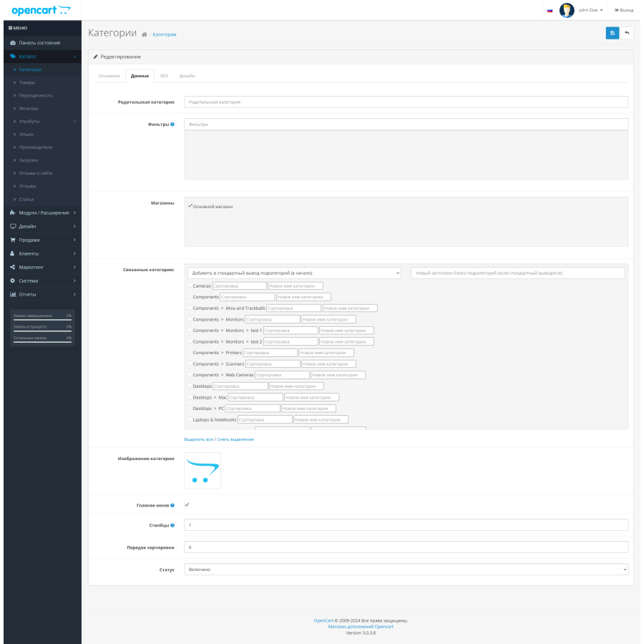Click the dashboard gauge icon in sidebar
Screen dimensions: 644x644
coord(13,43)
